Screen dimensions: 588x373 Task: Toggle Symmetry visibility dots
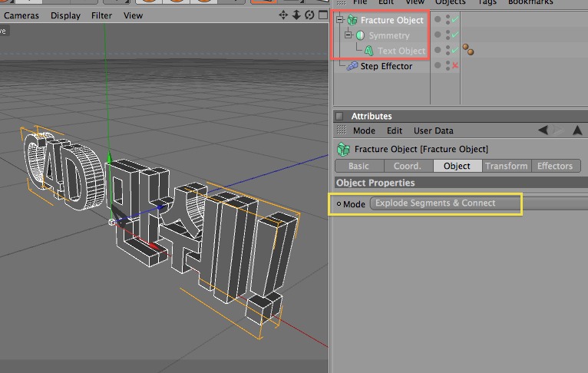448,35
